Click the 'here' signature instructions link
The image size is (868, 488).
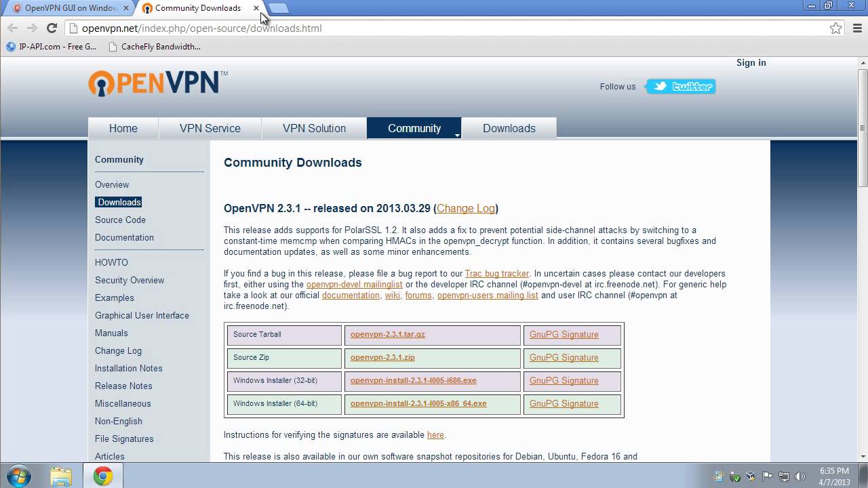pyautogui.click(x=435, y=435)
